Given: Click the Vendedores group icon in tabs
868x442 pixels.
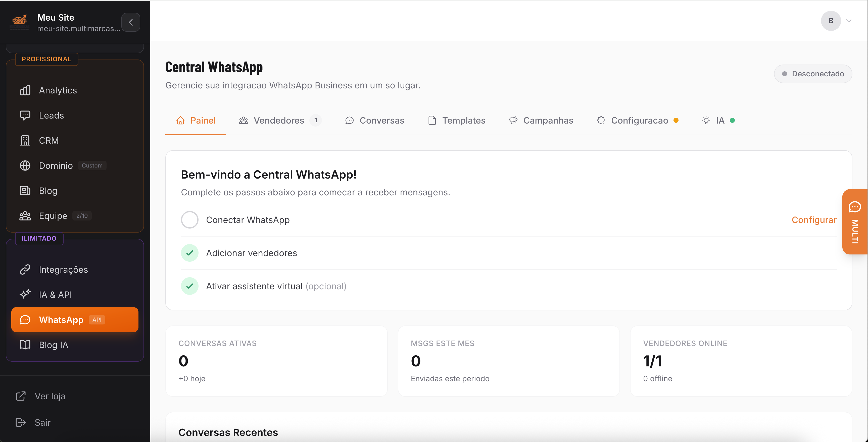Looking at the screenshot, I should click(x=243, y=121).
